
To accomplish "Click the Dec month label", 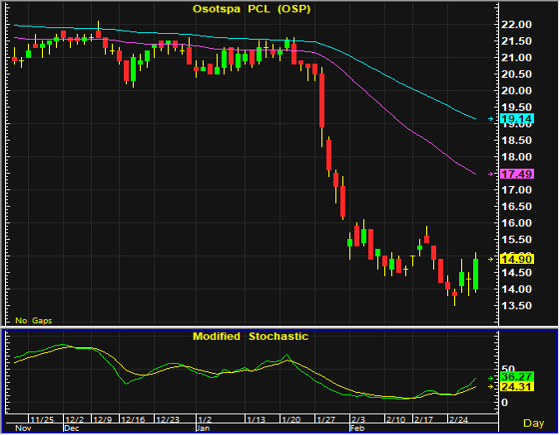I will click(71, 428).
